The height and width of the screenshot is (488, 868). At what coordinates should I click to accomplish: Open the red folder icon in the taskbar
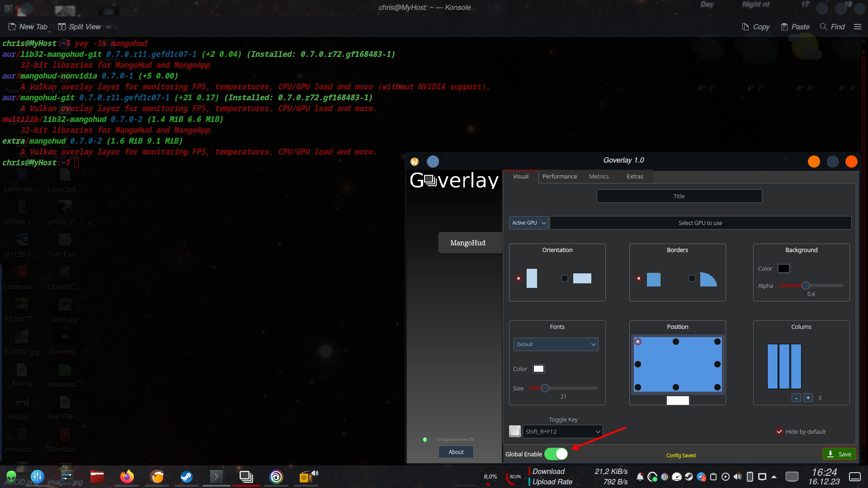(x=97, y=477)
